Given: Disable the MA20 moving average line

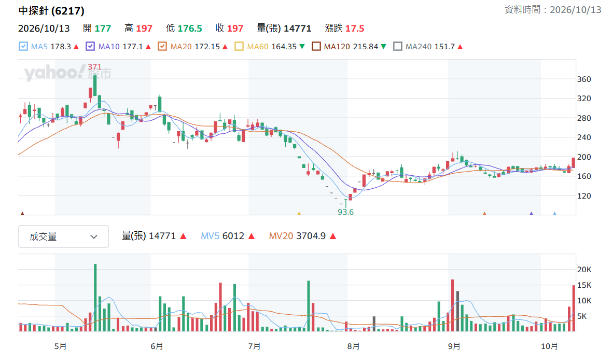Looking at the screenshot, I should click(162, 47).
